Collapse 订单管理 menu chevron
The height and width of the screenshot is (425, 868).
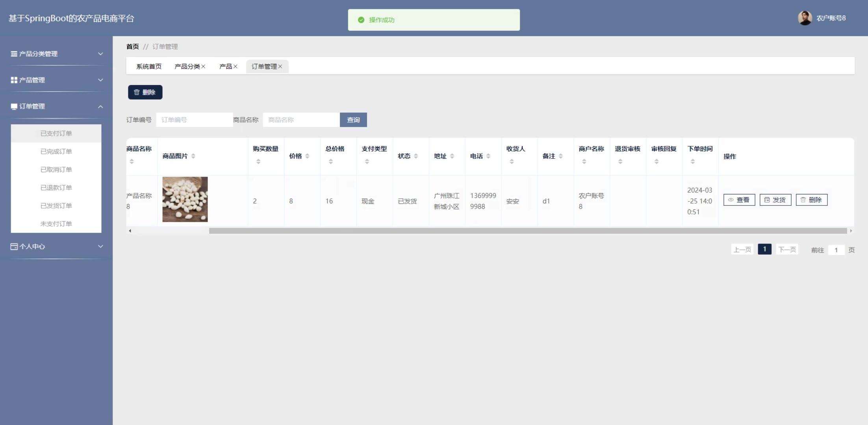[100, 107]
